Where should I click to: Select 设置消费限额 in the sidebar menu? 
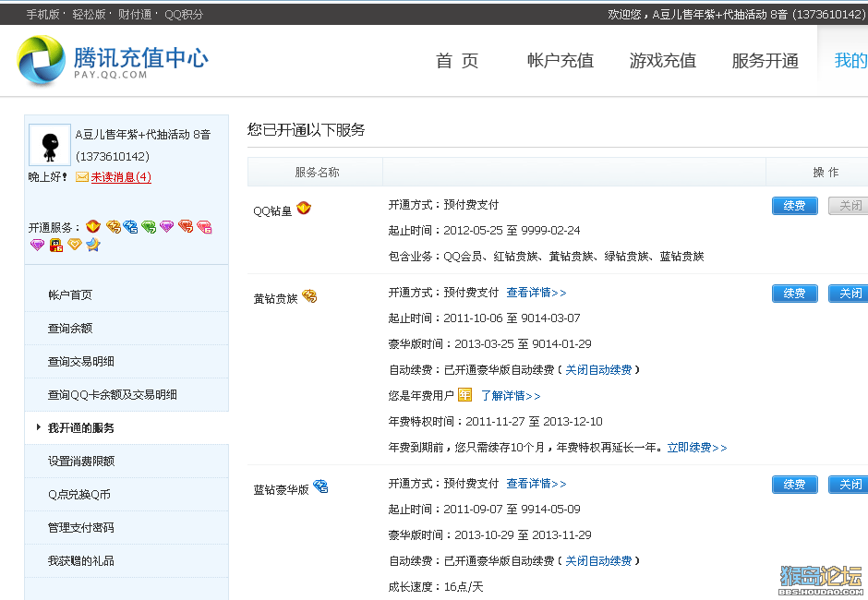[127, 461]
